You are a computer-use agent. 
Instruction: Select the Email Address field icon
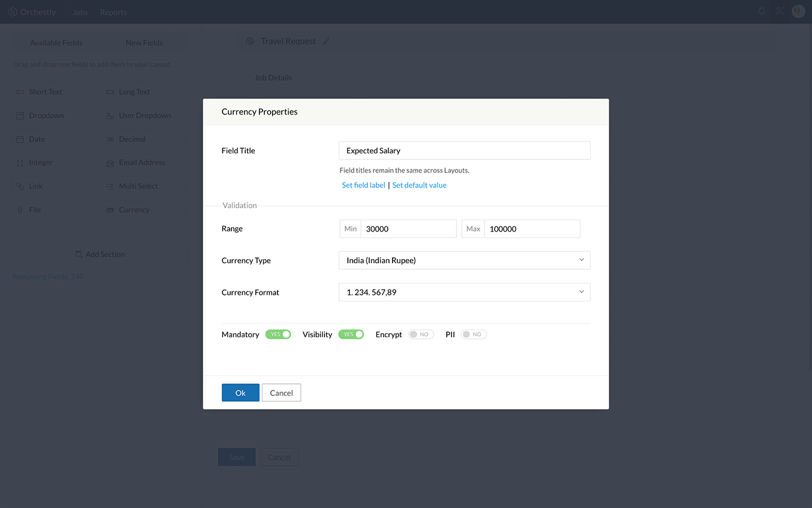(x=110, y=162)
